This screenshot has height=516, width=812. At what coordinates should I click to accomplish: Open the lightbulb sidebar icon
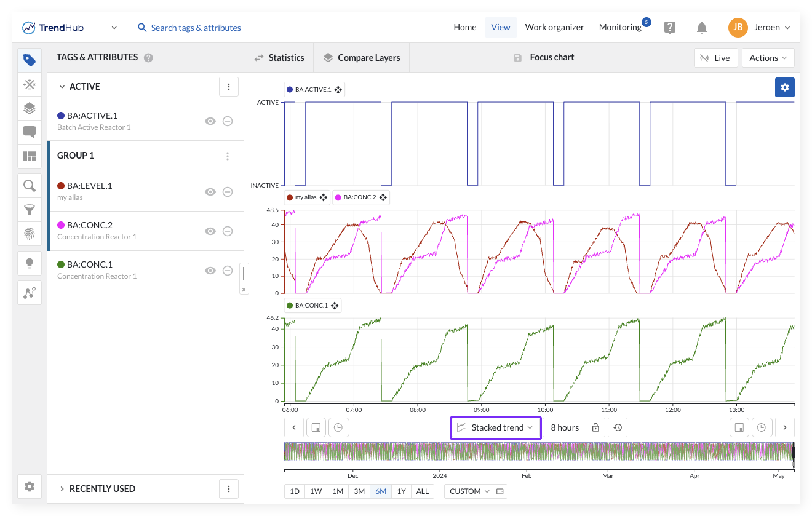tap(29, 263)
